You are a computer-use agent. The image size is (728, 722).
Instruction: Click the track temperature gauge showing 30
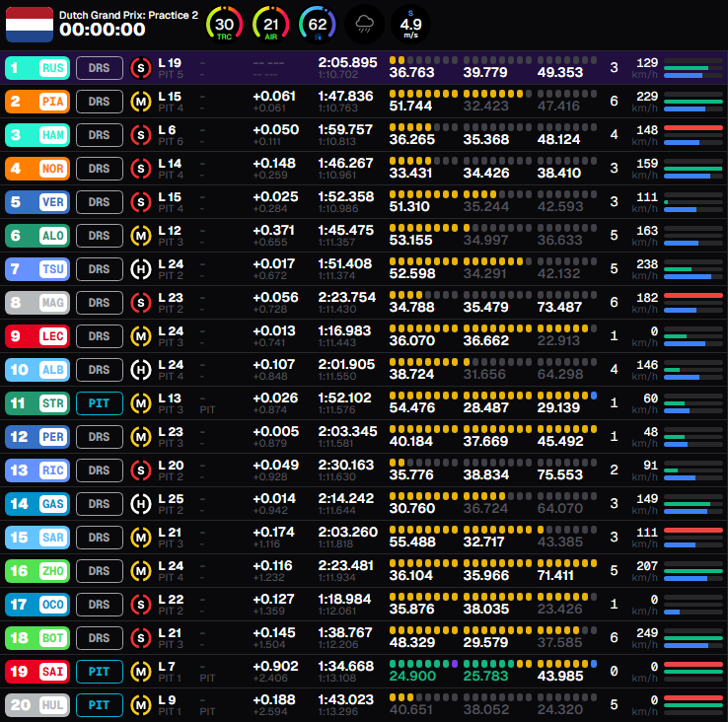tap(224, 25)
